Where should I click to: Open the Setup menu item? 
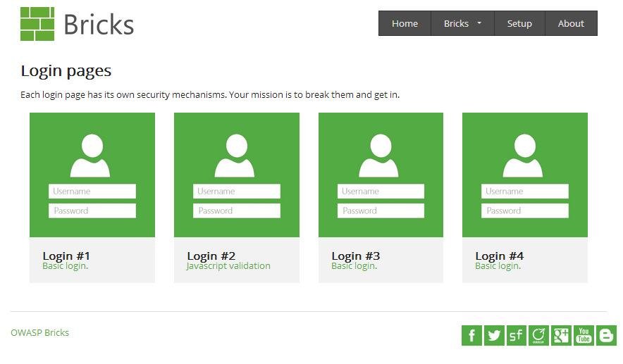coord(519,23)
